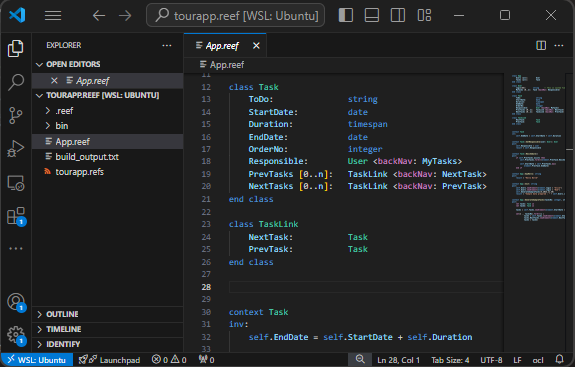Click the EXPLORER panel title
This screenshot has width=575, height=367.
pos(64,45)
